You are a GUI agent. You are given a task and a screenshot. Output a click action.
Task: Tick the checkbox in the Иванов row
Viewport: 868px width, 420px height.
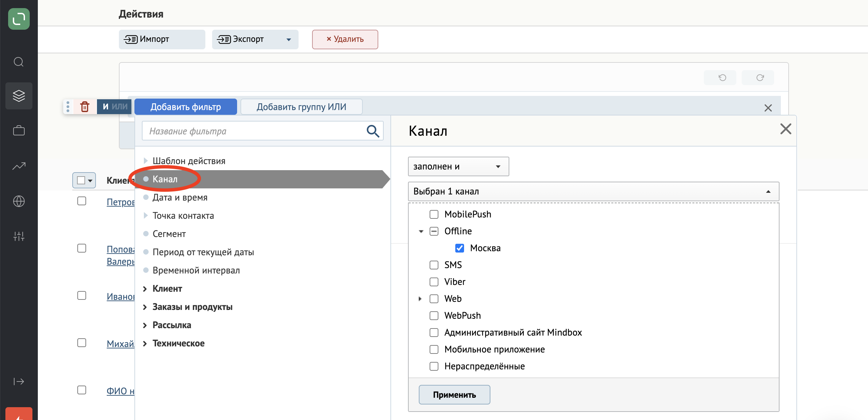[x=82, y=295]
